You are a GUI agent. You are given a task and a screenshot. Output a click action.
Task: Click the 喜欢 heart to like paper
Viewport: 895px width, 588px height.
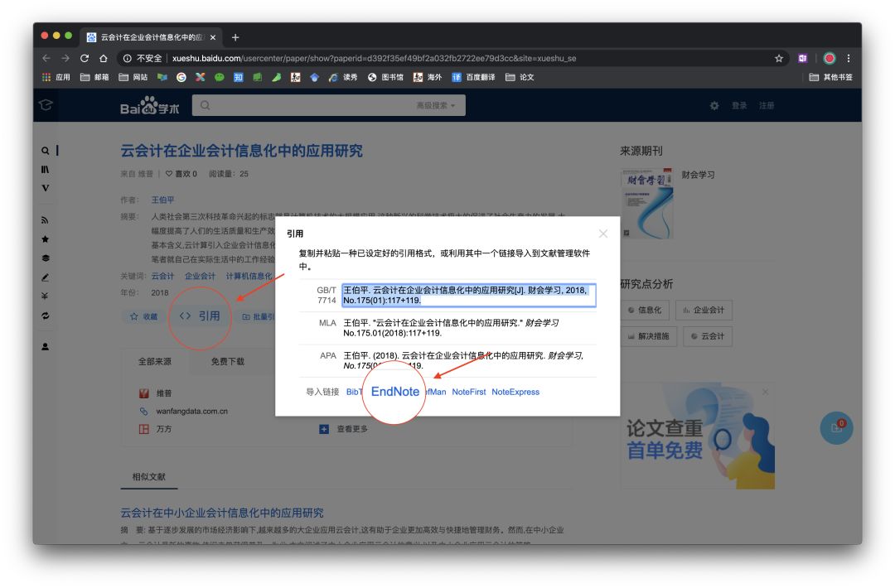181,174
